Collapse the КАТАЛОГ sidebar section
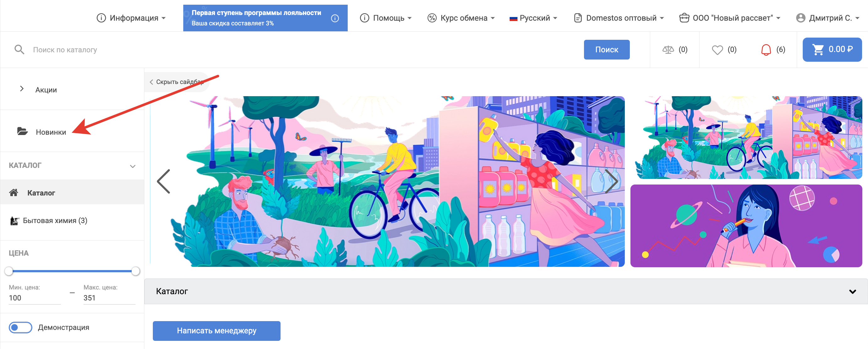The height and width of the screenshot is (349, 868). point(132,166)
